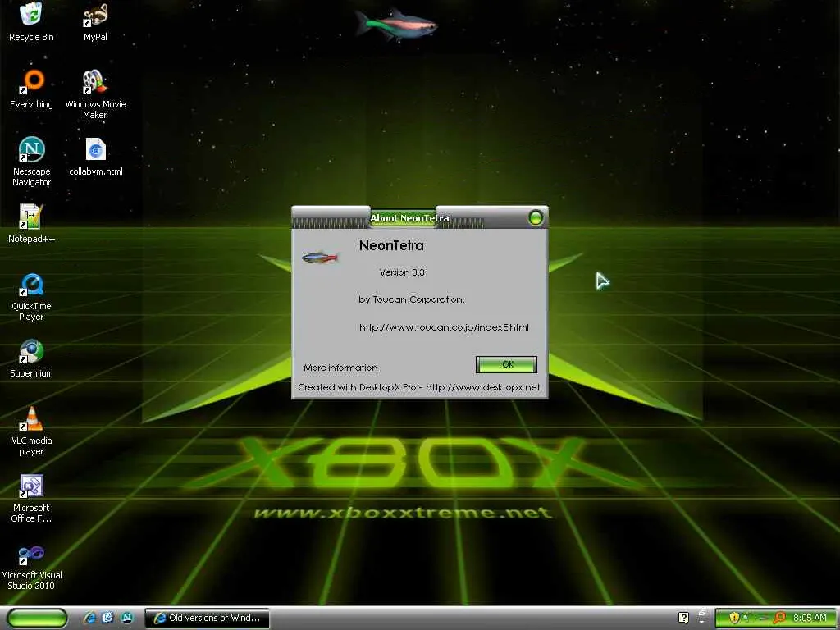This screenshot has width=840, height=630.
Task: Click the 'Version 3.3' text
Action: pos(402,272)
